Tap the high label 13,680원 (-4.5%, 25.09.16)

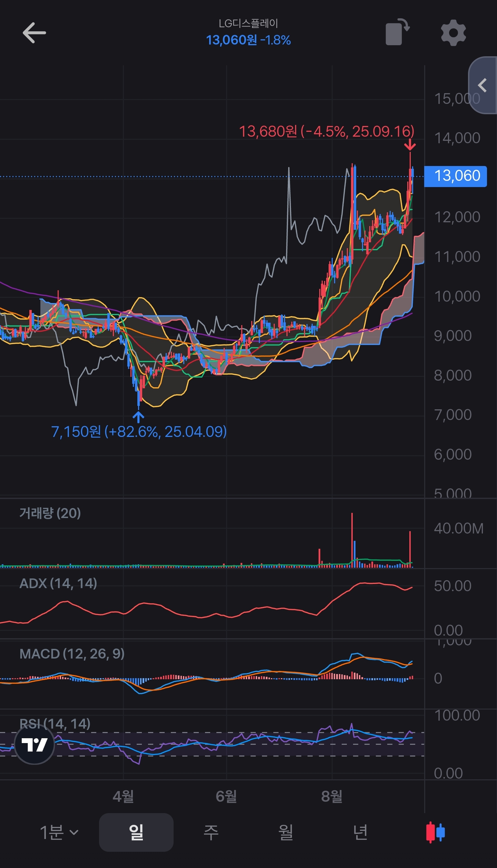point(327,131)
